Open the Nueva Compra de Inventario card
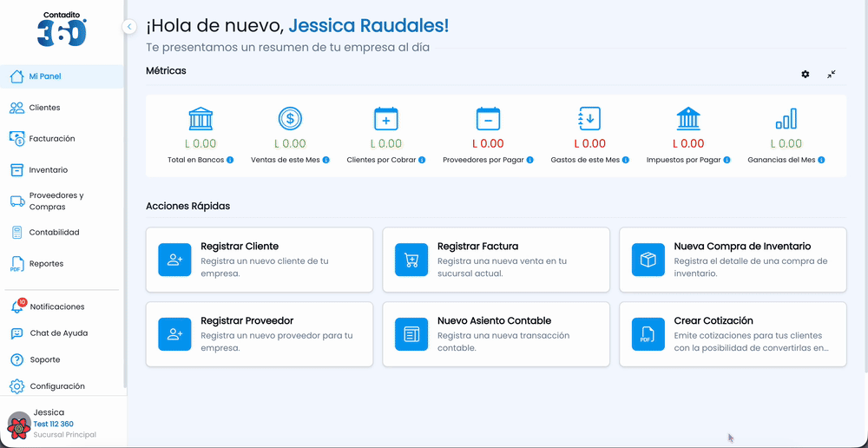The image size is (868, 448). [x=733, y=260]
